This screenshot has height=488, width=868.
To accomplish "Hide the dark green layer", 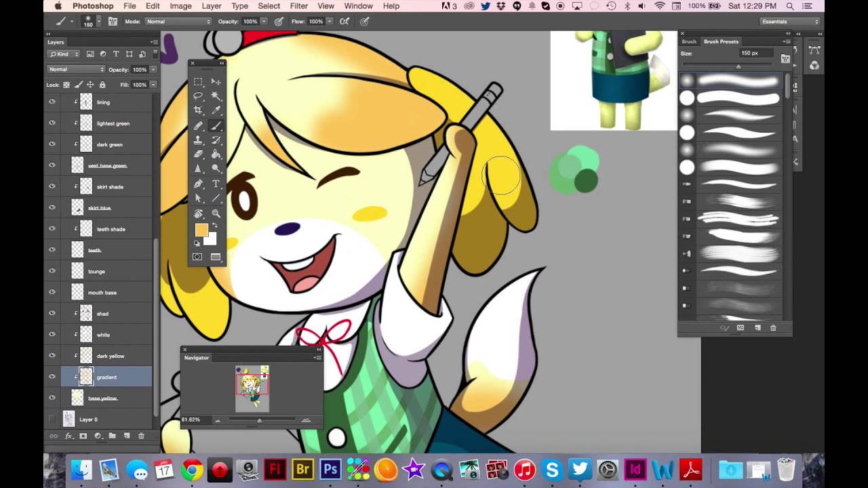I will (x=52, y=144).
